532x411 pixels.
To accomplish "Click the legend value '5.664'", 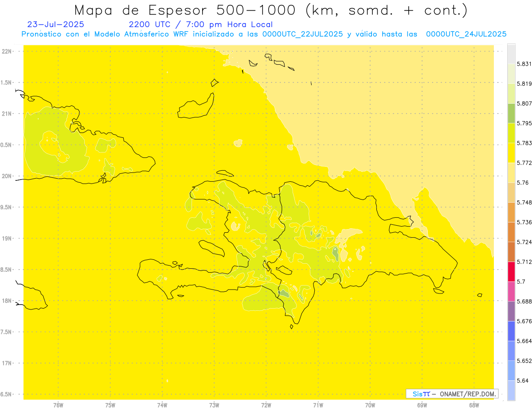I will point(524,341).
